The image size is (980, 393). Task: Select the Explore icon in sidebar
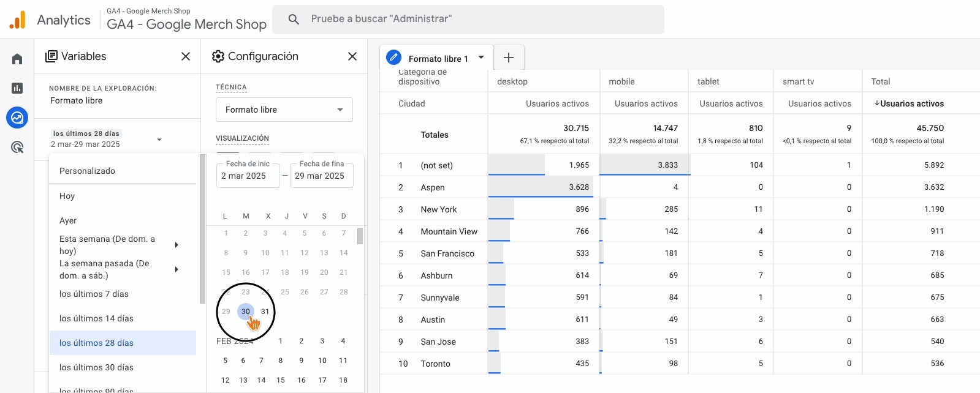click(x=17, y=118)
